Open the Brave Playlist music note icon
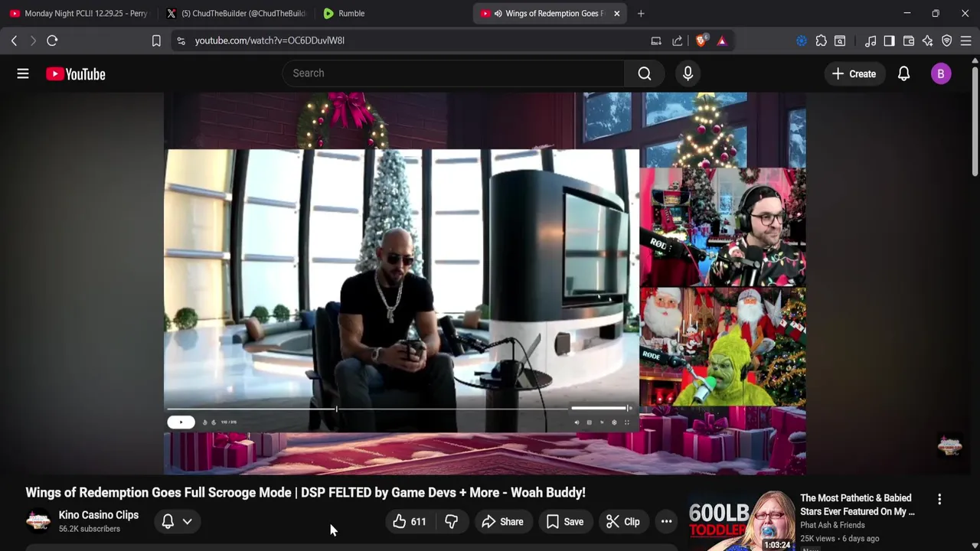Screen dimensions: 980x551 click(x=871, y=41)
